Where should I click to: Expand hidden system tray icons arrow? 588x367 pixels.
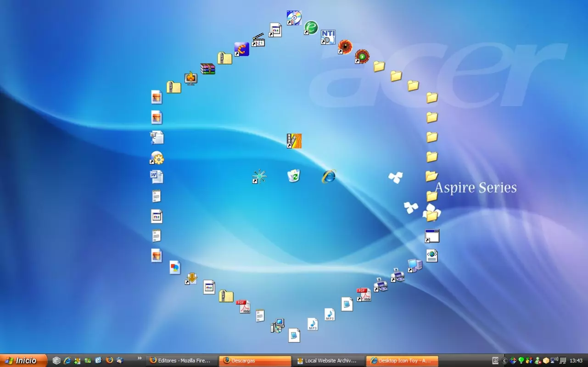point(505,361)
